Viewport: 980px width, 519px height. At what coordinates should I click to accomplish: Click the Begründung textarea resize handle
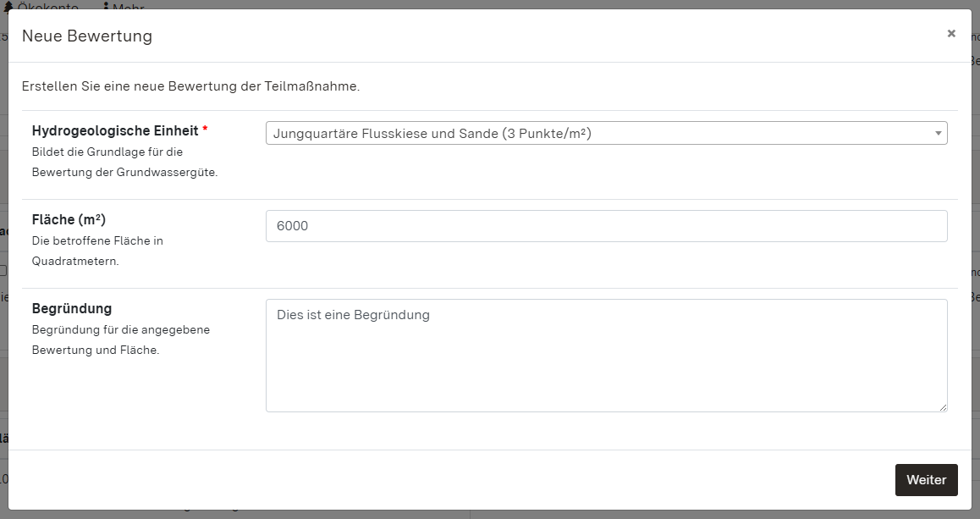943,407
